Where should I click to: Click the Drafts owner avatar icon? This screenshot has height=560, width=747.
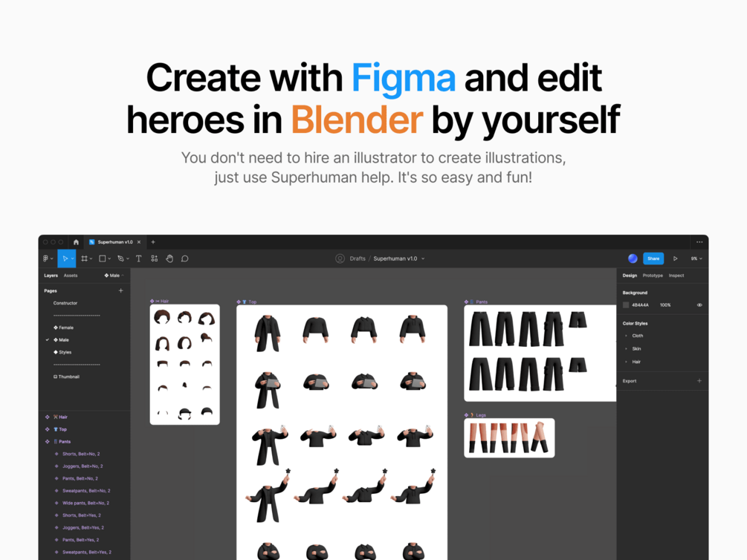tap(340, 258)
